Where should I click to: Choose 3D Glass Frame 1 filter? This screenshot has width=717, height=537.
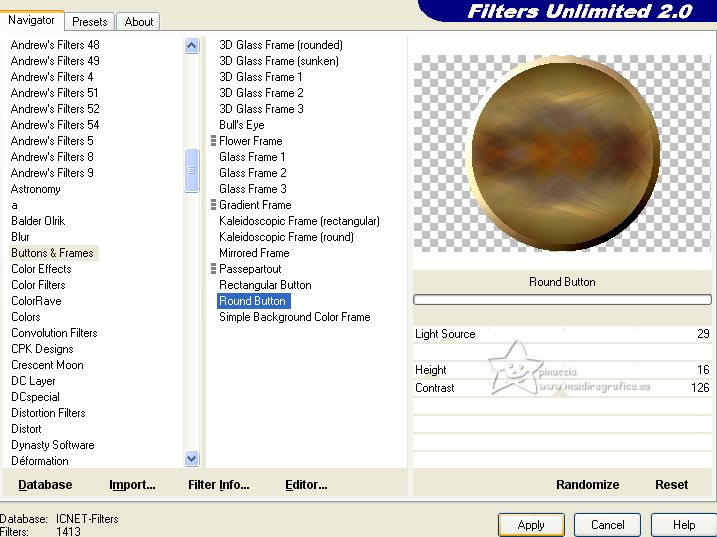(x=261, y=77)
